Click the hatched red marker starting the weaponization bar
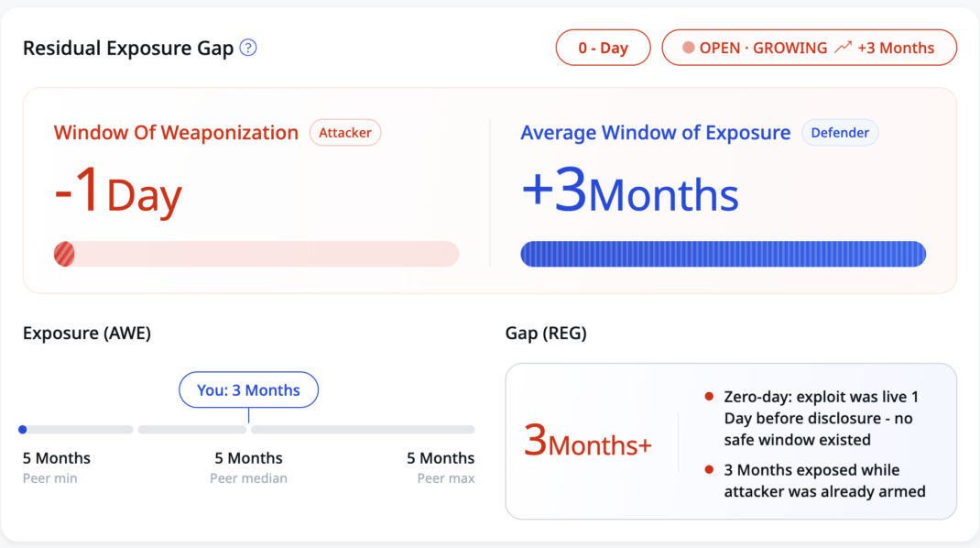Screen dimensions: 980x548 (64, 254)
